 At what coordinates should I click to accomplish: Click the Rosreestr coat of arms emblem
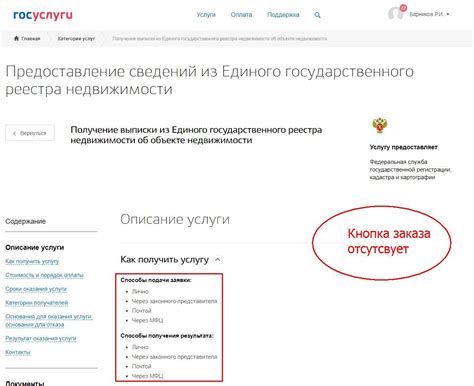[x=380, y=125]
